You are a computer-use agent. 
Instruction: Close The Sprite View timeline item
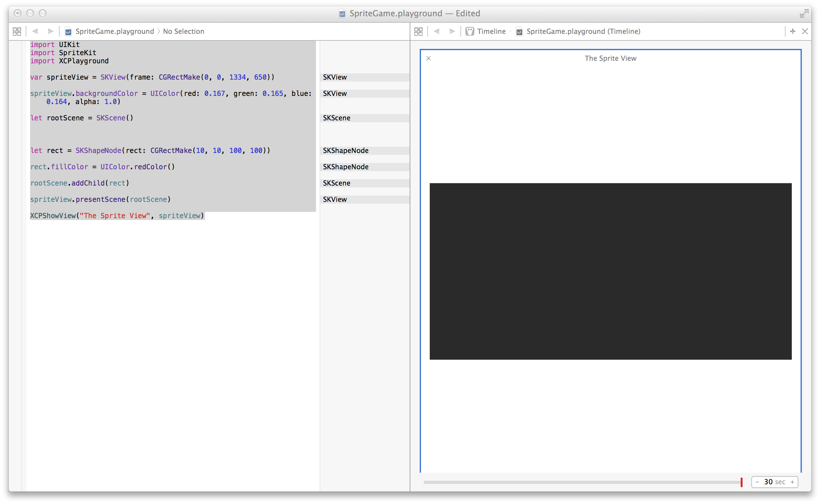(x=429, y=58)
